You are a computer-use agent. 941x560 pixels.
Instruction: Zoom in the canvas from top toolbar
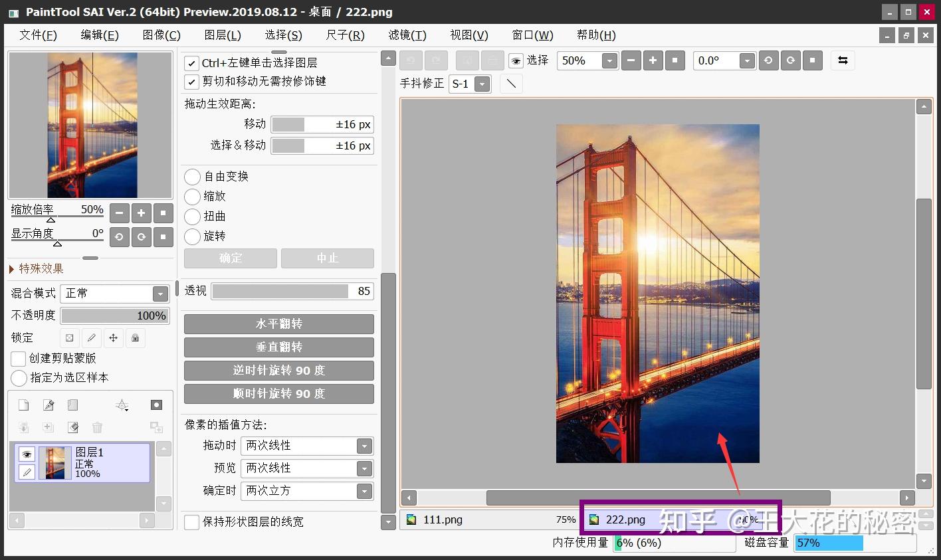coord(653,61)
